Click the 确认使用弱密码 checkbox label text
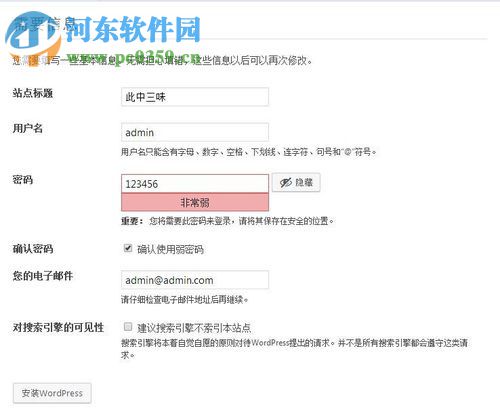Image resolution: width=500 pixels, height=420 pixels. 170,249
